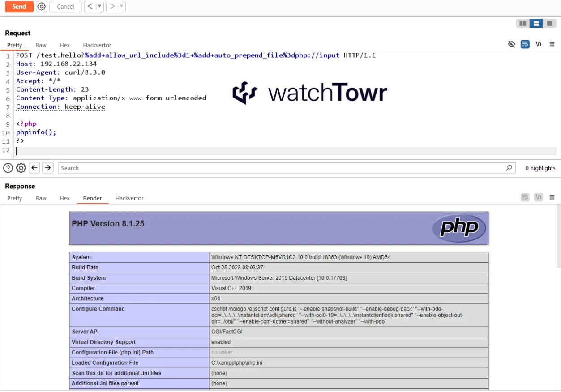Open the Response pane hamburger menu
561x392 pixels.
point(552,197)
